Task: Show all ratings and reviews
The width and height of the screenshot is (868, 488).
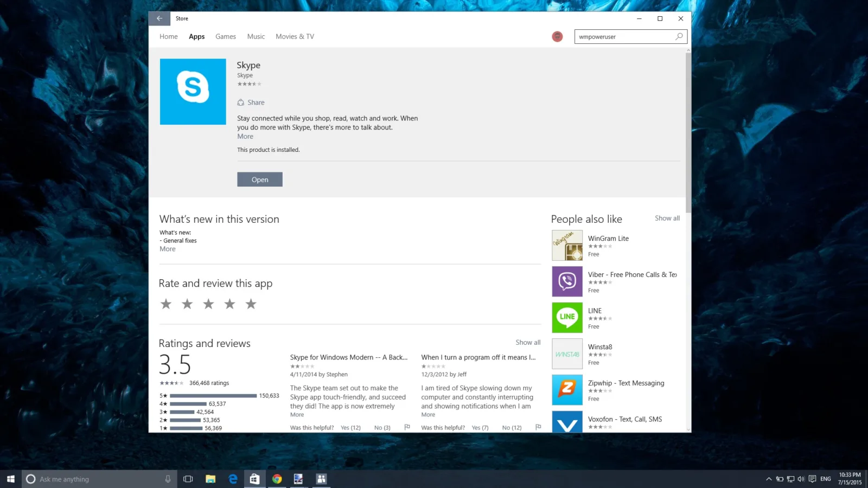Action: pos(528,343)
